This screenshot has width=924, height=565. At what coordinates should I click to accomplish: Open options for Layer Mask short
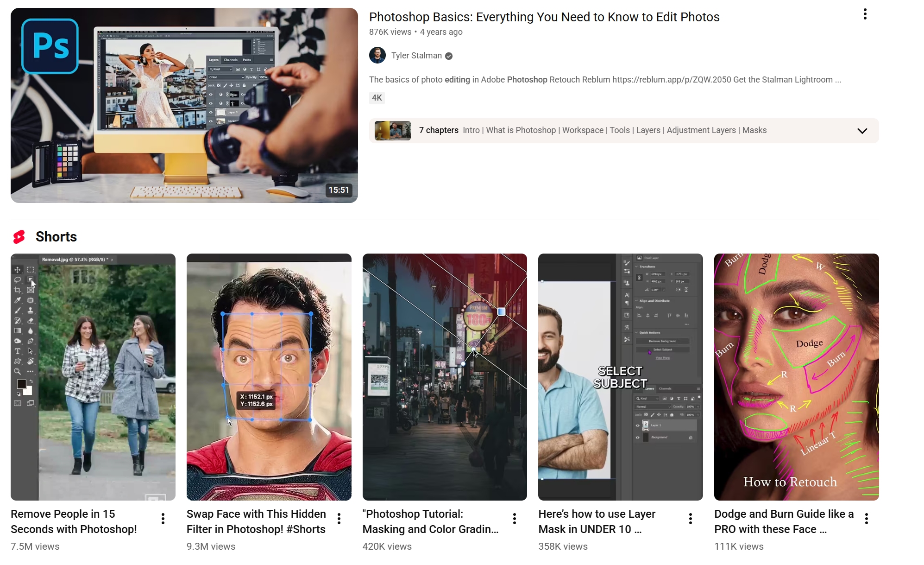click(x=691, y=519)
